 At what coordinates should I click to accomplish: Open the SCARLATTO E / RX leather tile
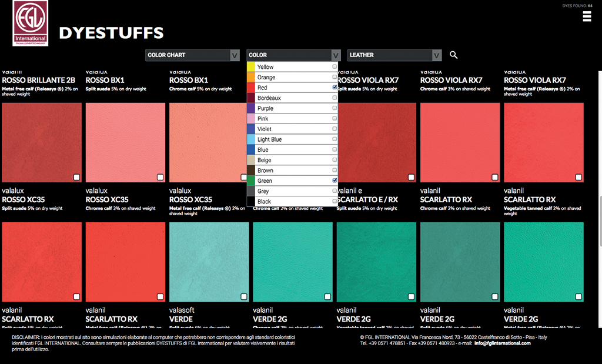(x=376, y=142)
